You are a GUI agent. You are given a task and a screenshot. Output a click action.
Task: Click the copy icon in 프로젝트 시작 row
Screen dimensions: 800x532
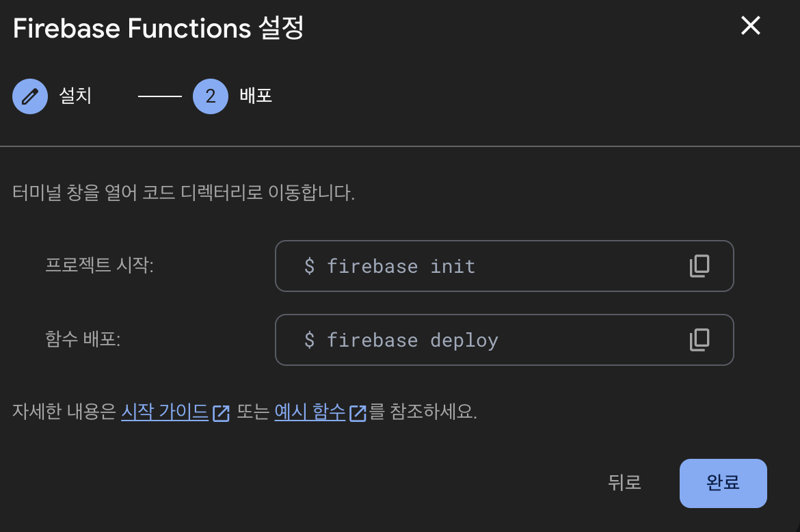699,266
